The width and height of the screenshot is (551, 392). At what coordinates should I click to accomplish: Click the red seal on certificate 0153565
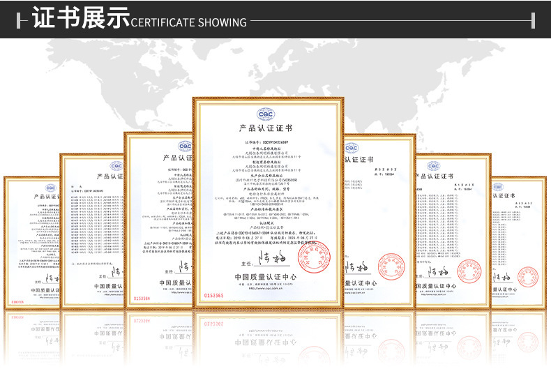click(x=314, y=257)
